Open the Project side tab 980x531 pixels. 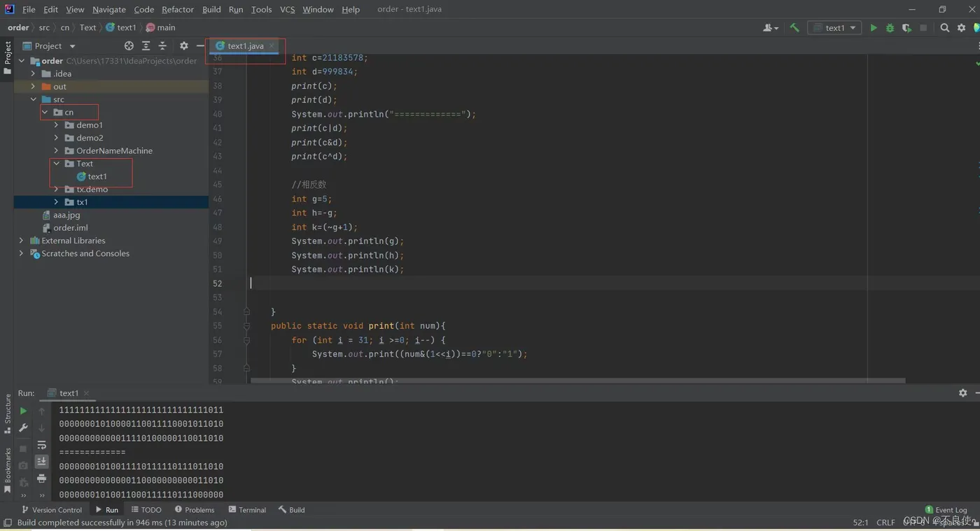[x=8, y=57]
